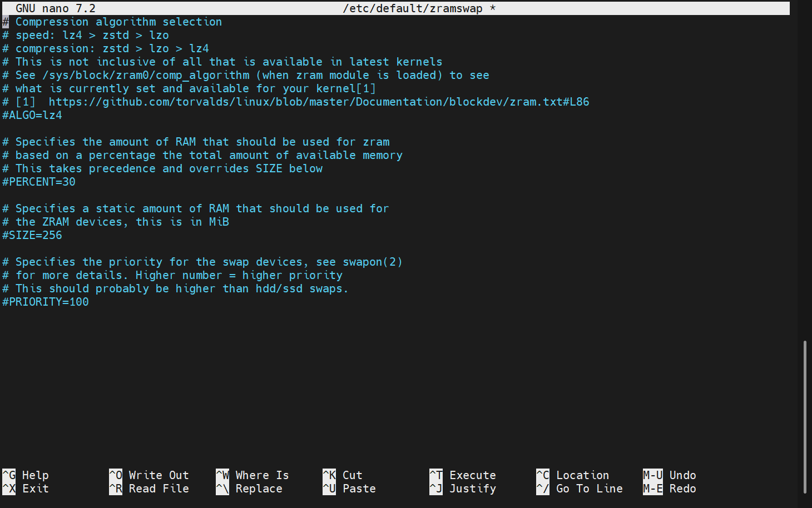The image size is (812, 508).
Task: Open the ^/ Go To Line prompt
Action: pos(580,489)
